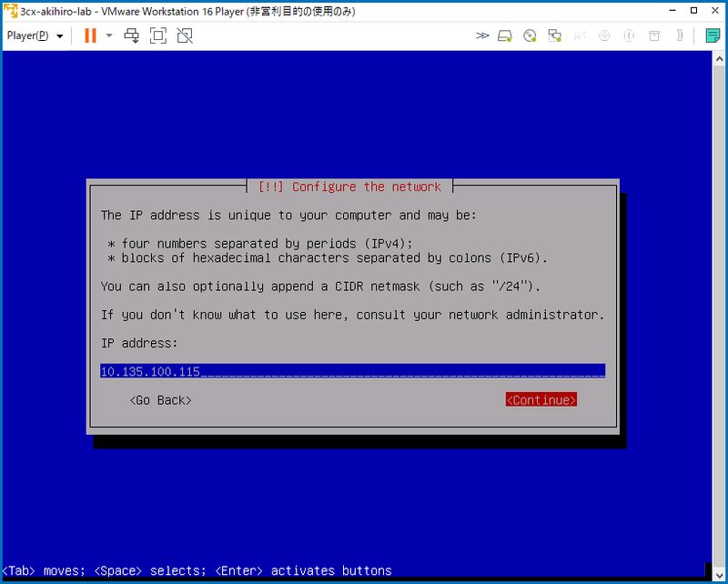Click the scroll up arrow on the scrollbar
This screenshot has width=728, height=584.
click(719, 59)
